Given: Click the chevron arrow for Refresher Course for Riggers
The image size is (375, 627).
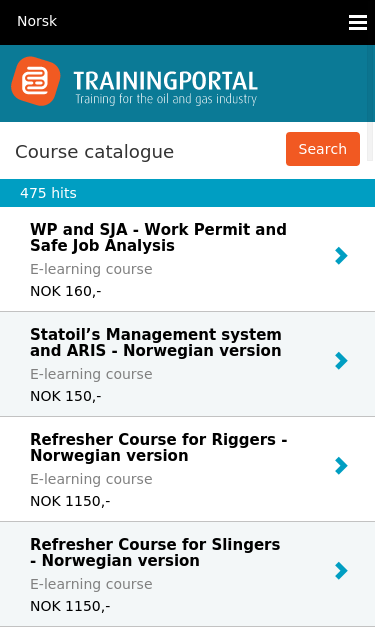Looking at the screenshot, I should coord(341,466).
